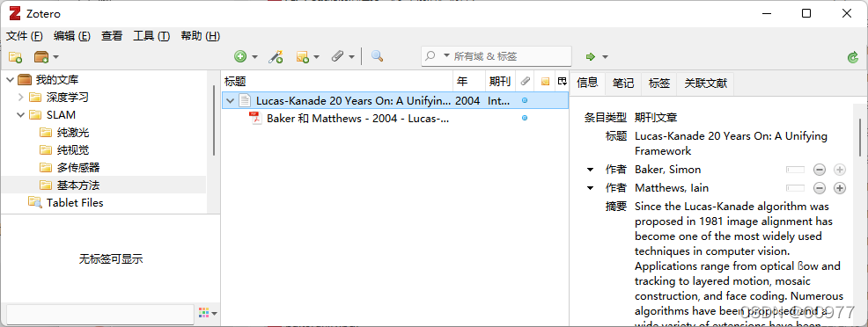Select the Lucas-Kanade 20 Years On item
The width and height of the screenshot is (868, 327).
pyautogui.click(x=394, y=100)
